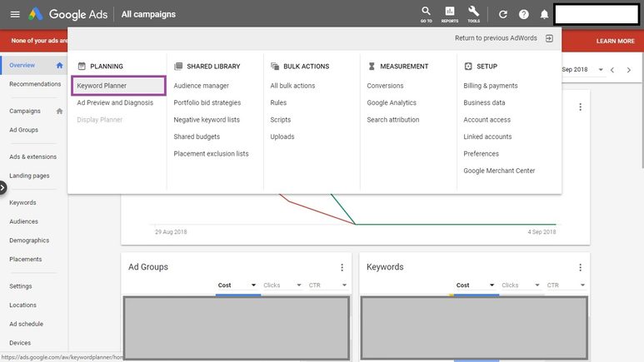Open Conversions under Measurement
The height and width of the screenshot is (362, 644).
385,86
